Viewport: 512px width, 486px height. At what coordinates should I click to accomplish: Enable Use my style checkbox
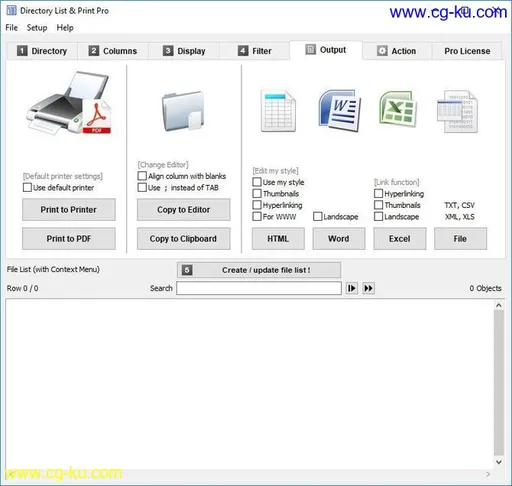(257, 182)
